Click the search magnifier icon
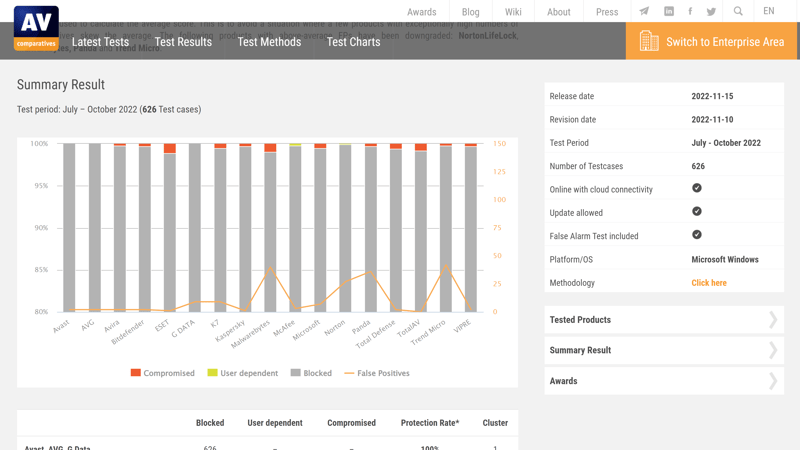The image size is (800, 450). click(738, 11)
